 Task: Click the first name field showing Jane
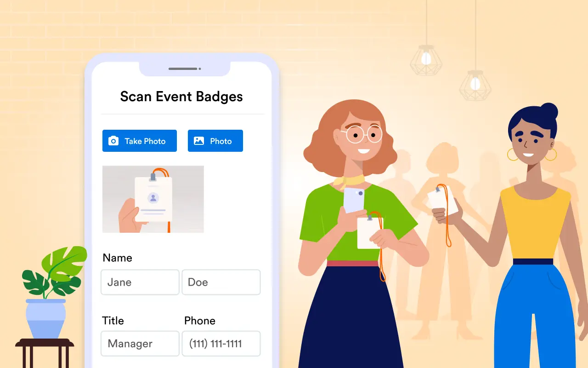point(140,282)
